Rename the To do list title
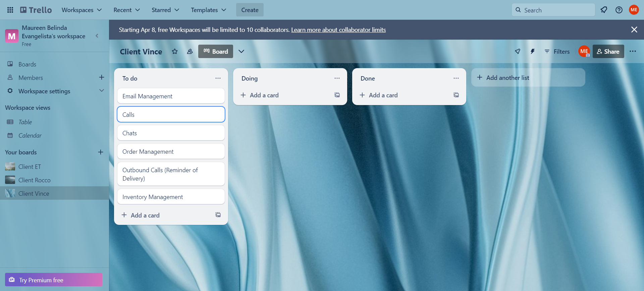The width and height of the screenshot is (644, 291). (x=130, y=79)
